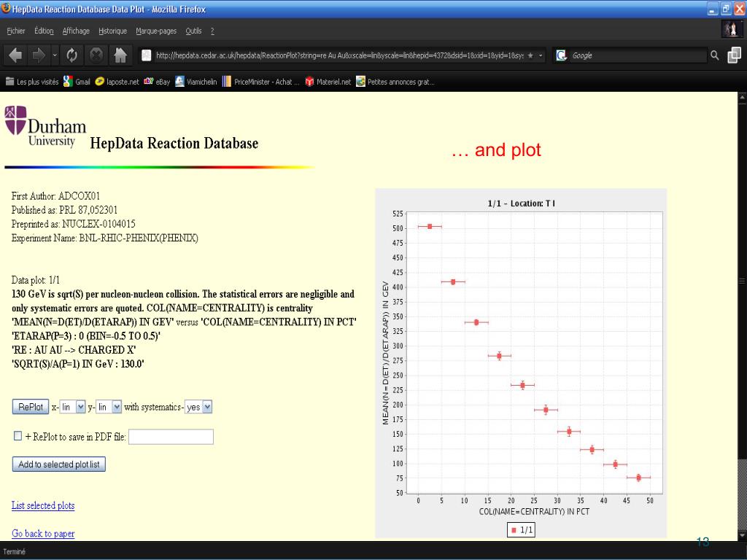Viewport: 747px width, 560px height.
Task: Open the Fichier menu
Action: coord(16,31)
